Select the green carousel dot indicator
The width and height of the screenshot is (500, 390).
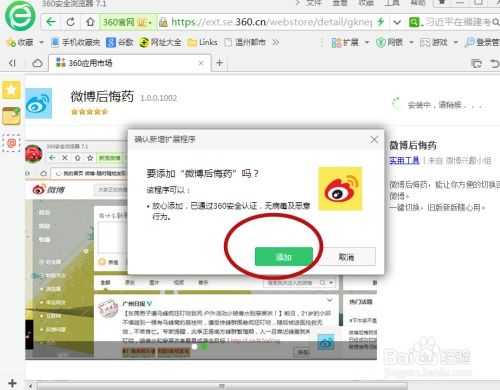[x=204, y=347]
